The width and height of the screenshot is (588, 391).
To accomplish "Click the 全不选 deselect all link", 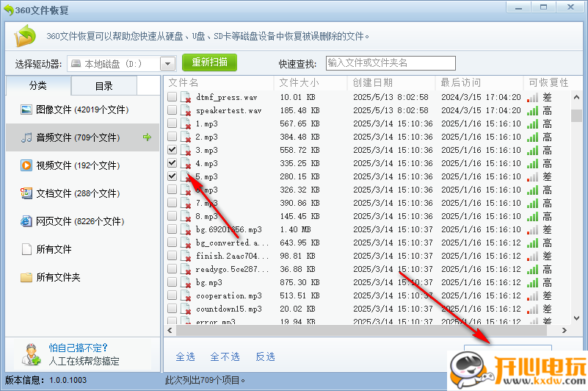I will [225, 356].
